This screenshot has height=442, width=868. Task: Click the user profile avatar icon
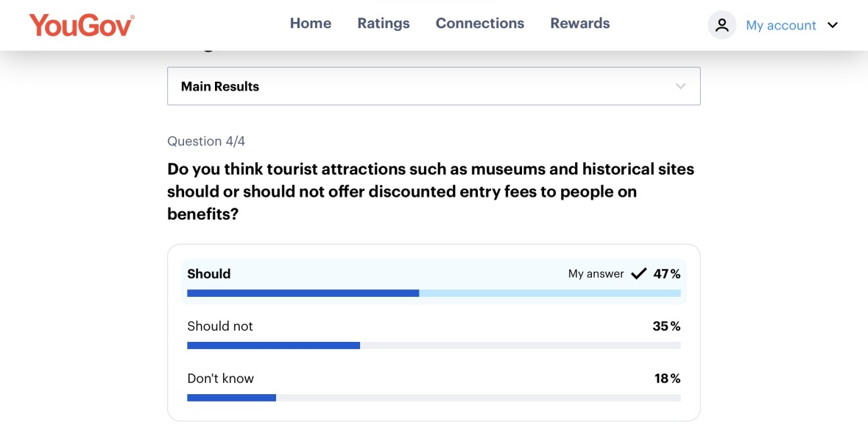click(721, 25)
